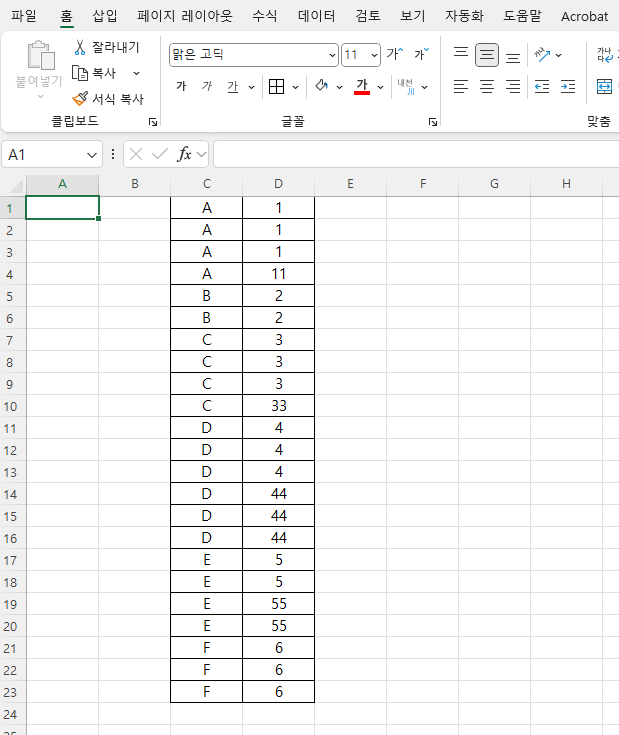619x735 pixels.
Task: Switch to the 검토 (Review) tab
Action: point(368,16)
